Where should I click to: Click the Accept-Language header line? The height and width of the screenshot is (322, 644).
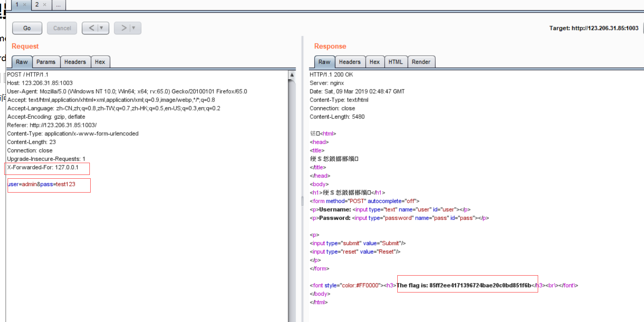[x=113, y=108]
